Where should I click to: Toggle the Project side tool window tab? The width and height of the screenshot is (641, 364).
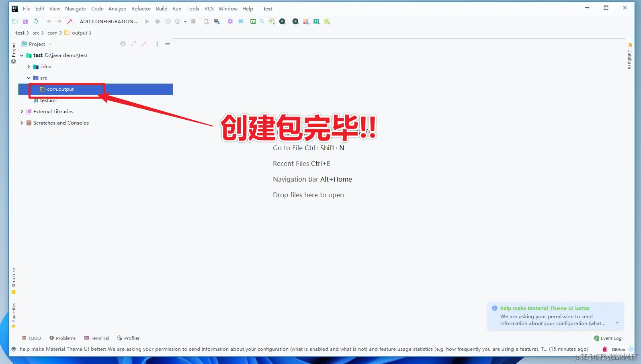point(14,53)
